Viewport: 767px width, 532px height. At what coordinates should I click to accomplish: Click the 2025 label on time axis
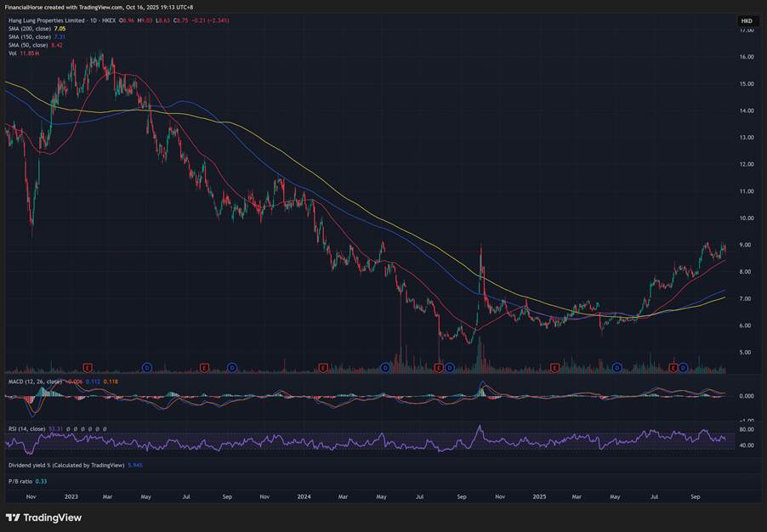(x=539, y=495)
